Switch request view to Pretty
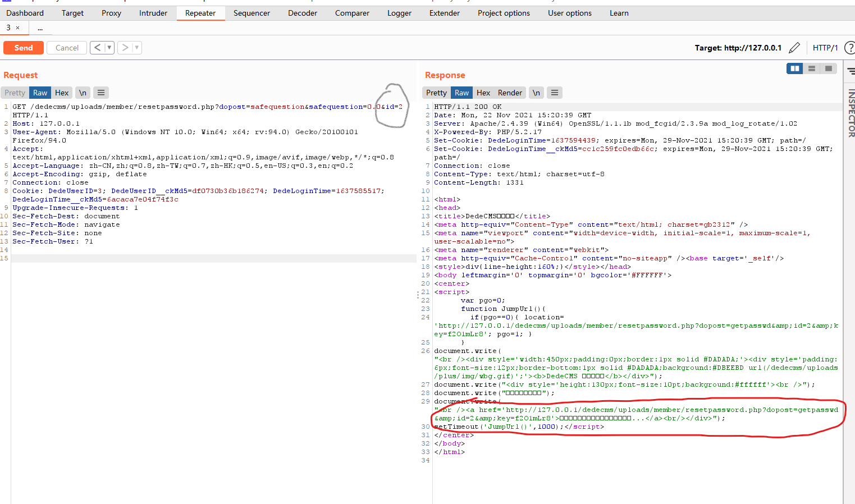The width and height of the screenshot is (855, 504). click(15, 93)
